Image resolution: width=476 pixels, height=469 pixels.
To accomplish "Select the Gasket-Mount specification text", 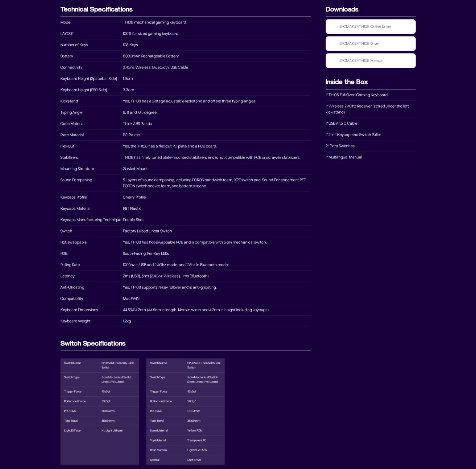I will coord(135,169).
